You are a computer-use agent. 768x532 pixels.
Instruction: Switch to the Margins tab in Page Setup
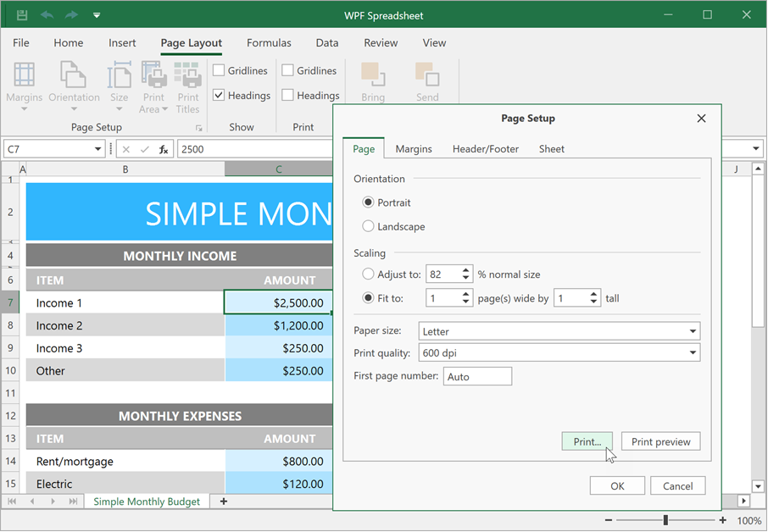click(414, 148)
